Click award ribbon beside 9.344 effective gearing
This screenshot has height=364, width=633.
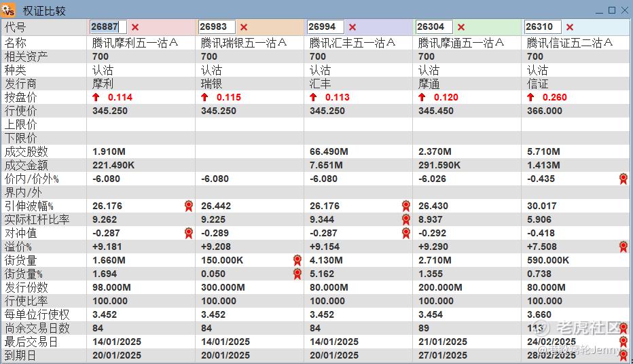click(405, 219)
